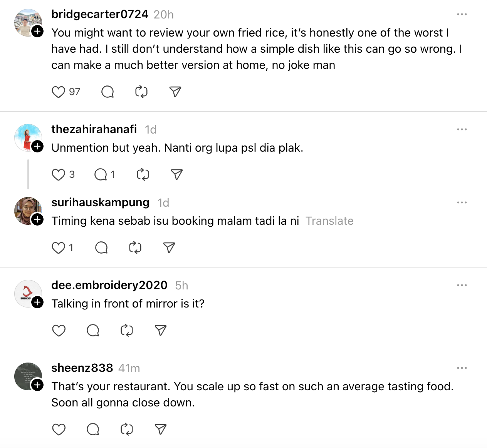The image size is (487, 448).
Task: Repost bridgecarter0724's comment
Action: click(x=141, y=92)
